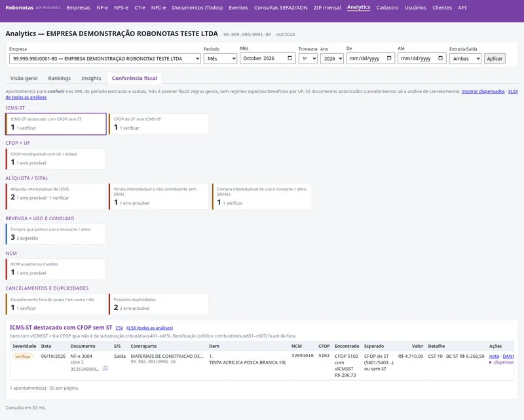Open Venda interestadual a não contribuinte sem DIFAL card
524x420 pixels.
(159, 197)
